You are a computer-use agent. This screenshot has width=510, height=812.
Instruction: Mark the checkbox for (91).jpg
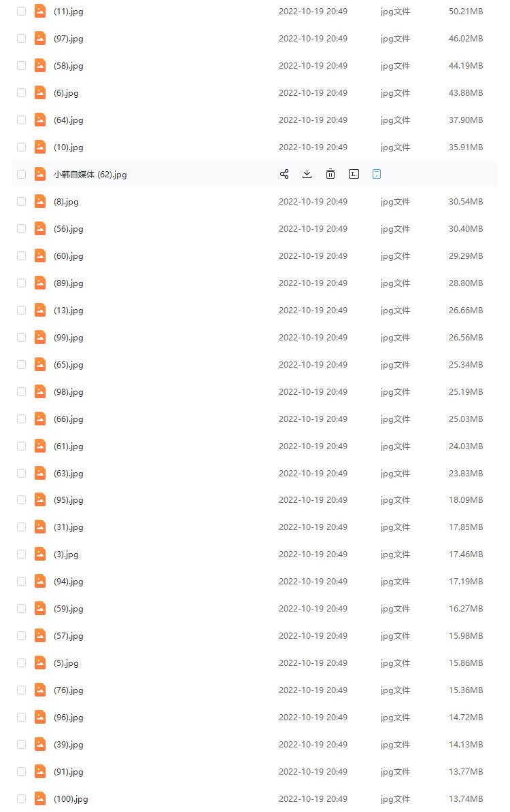tap(22, 772)
